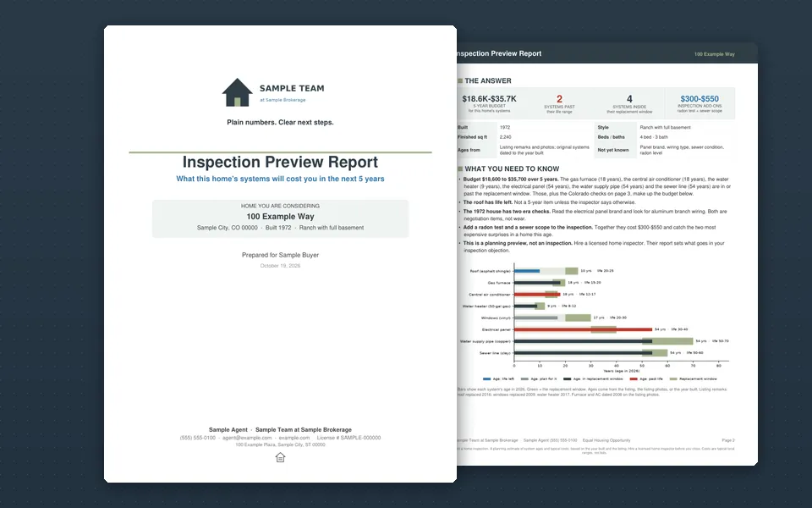Click 'What this home's systems will cost you' subtitle
Viewport: 812px width, 508px height.
[x=280, y=179]
